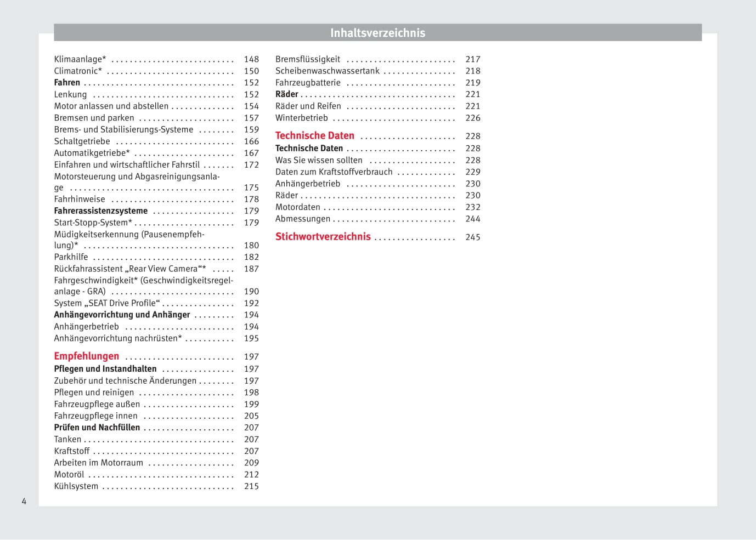This screenshot has width=756, height=540.
Task: Go to Fahrerassistenzsysteme heading
Action: click(100, 211)
